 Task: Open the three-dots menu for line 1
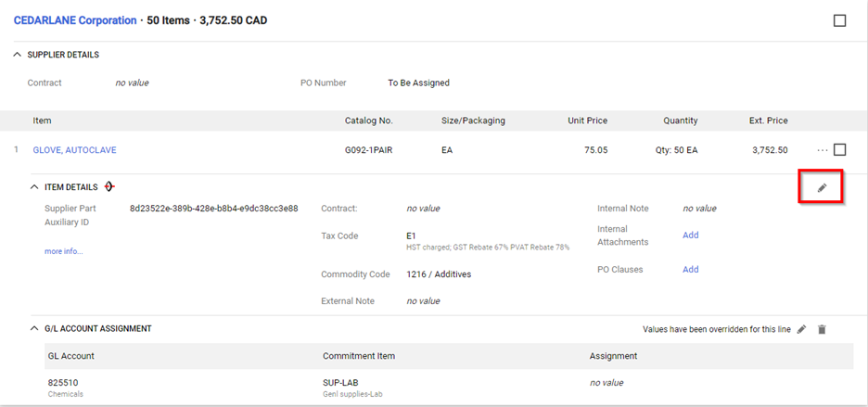822,150
